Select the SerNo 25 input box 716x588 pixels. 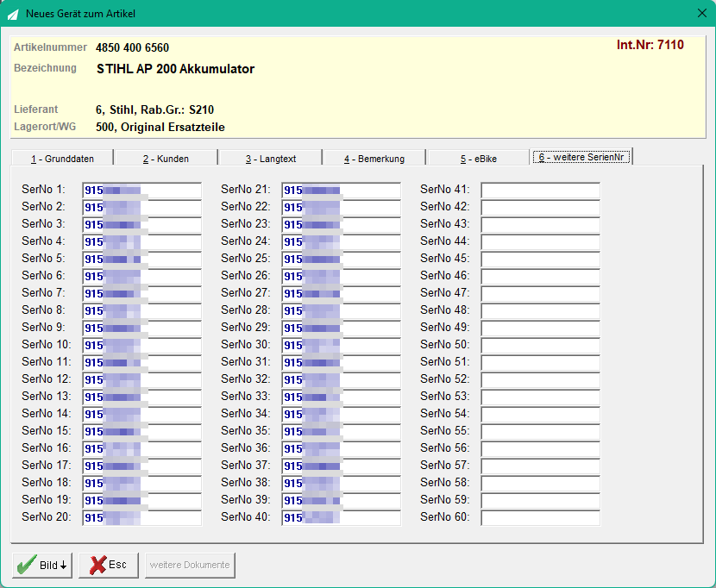tap(341, 260)
